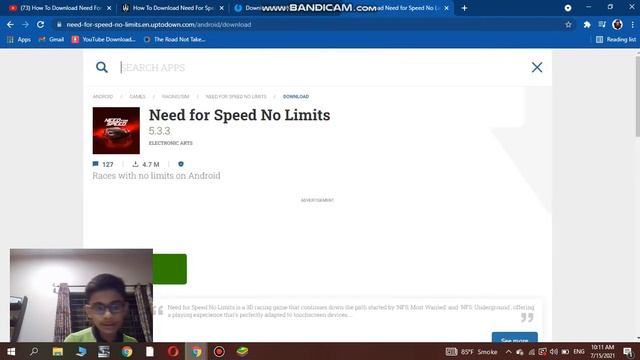
Task: Open the taskbar clock and date
Action: coord(602,351)
